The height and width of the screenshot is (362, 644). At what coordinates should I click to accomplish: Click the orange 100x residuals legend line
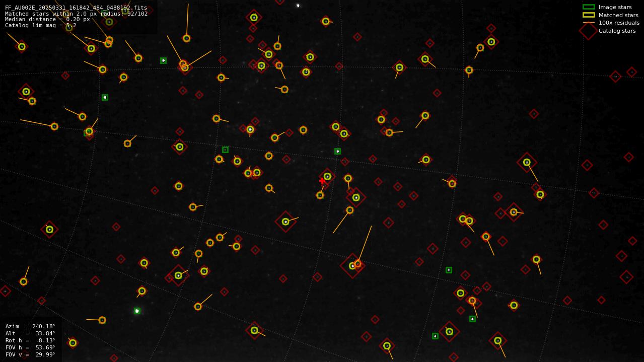(x=589, y=23)
